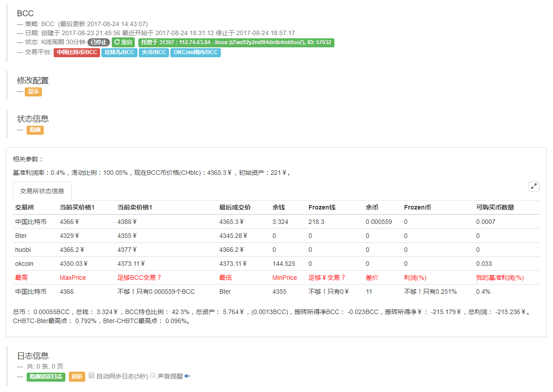Click the Frozen钱 column header
Image resolution: width=553 pixels, height=392 pixels.
(322, 207)
